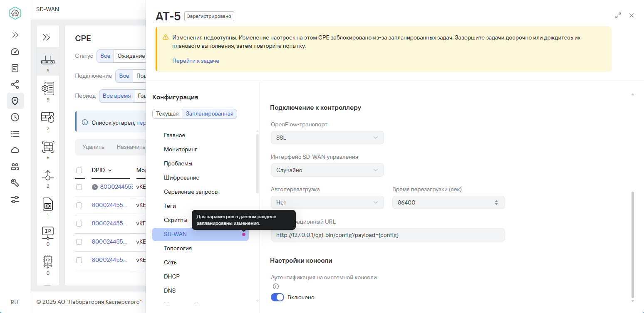Click the reboot time stepper arrows
644x313 pixels.
496,202
